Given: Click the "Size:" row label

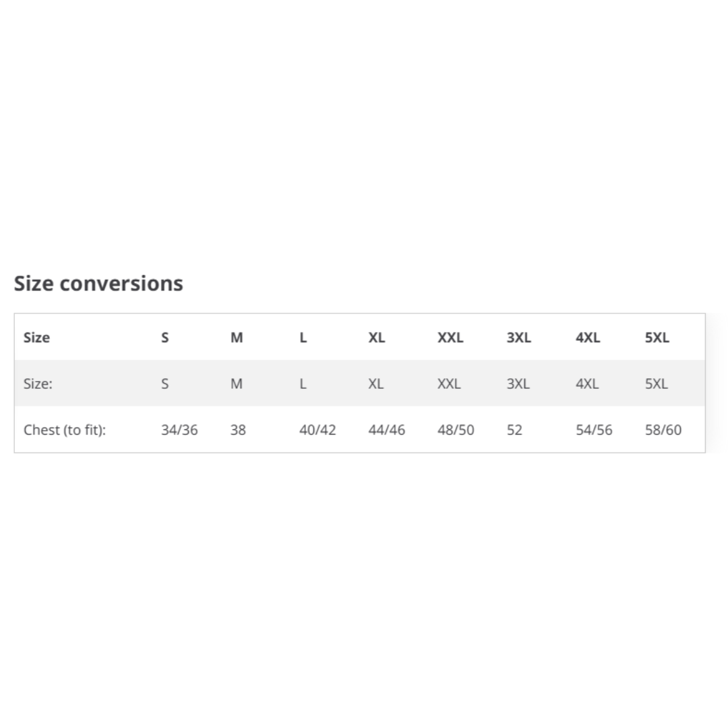Looking at the screenshot, I should coord(38,384).
